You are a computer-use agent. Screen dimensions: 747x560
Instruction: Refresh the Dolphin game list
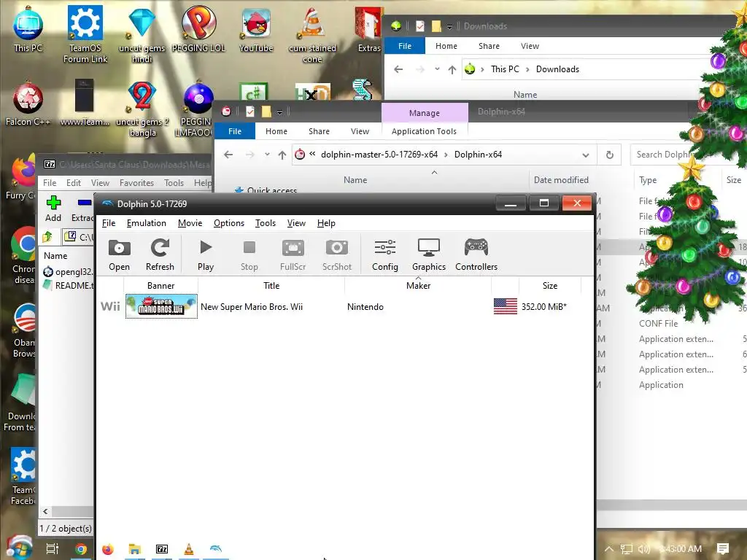click(160, 255)
